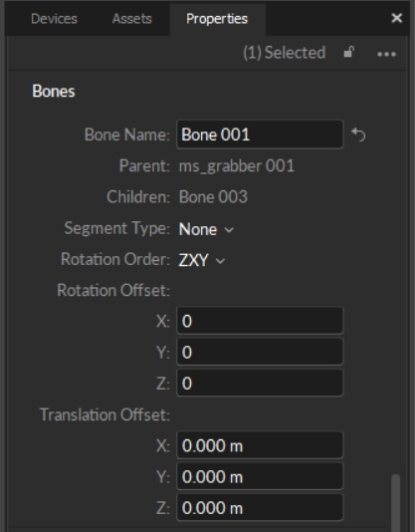Open the Segment Type dropdown
This screenshot has height=532, width=415.
tap(206, 229)
